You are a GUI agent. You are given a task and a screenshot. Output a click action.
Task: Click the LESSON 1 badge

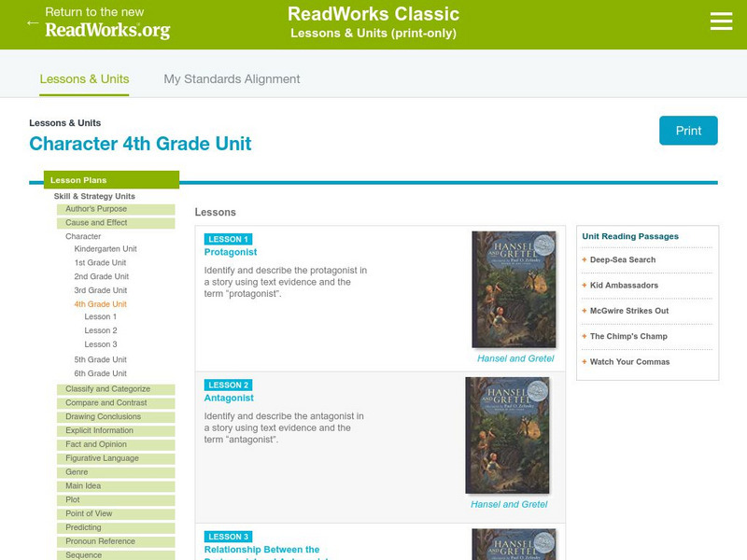[228, 239]
